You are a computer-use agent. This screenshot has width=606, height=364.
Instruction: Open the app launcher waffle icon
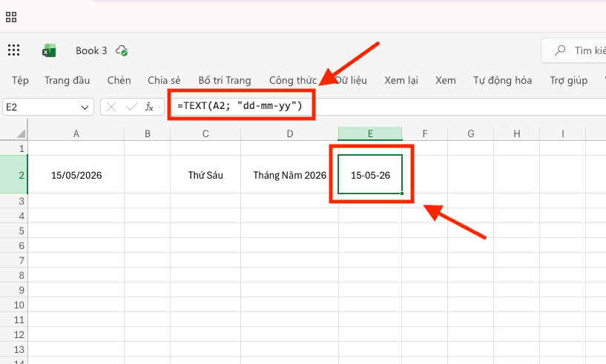[13, 50]
